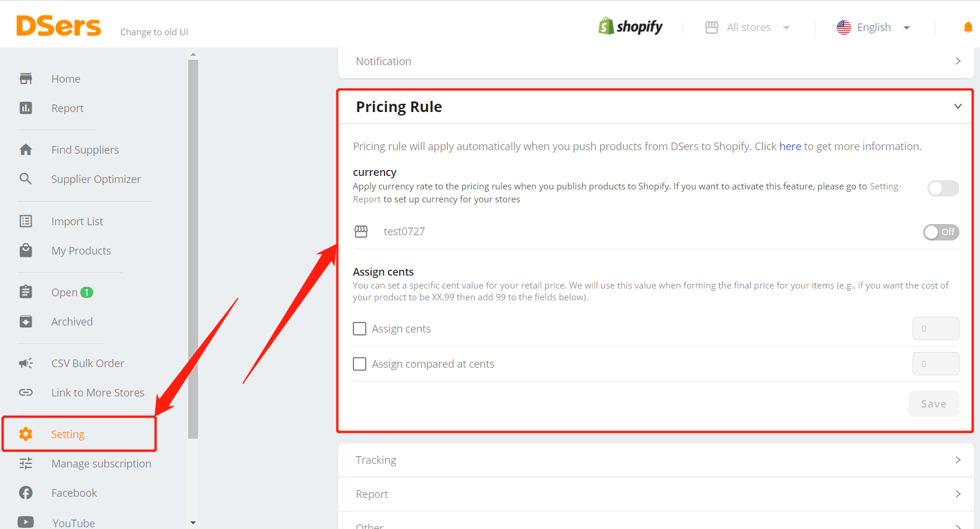Image resolution: width=980 pixels, height=529 pixels.
Task: Click the CSV Bulk Order megaphone icon
Action: (x=26, y=363)
